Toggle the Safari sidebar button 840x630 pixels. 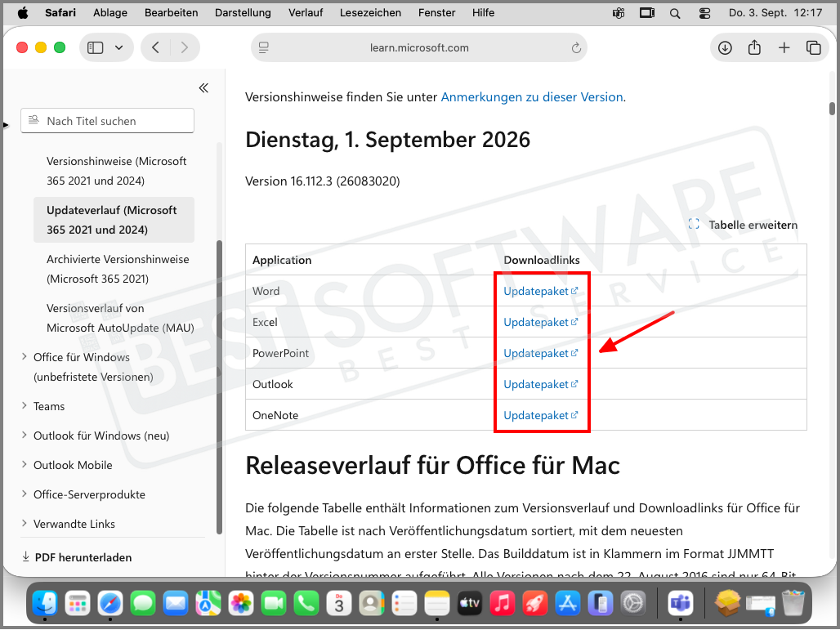point(96,47)
